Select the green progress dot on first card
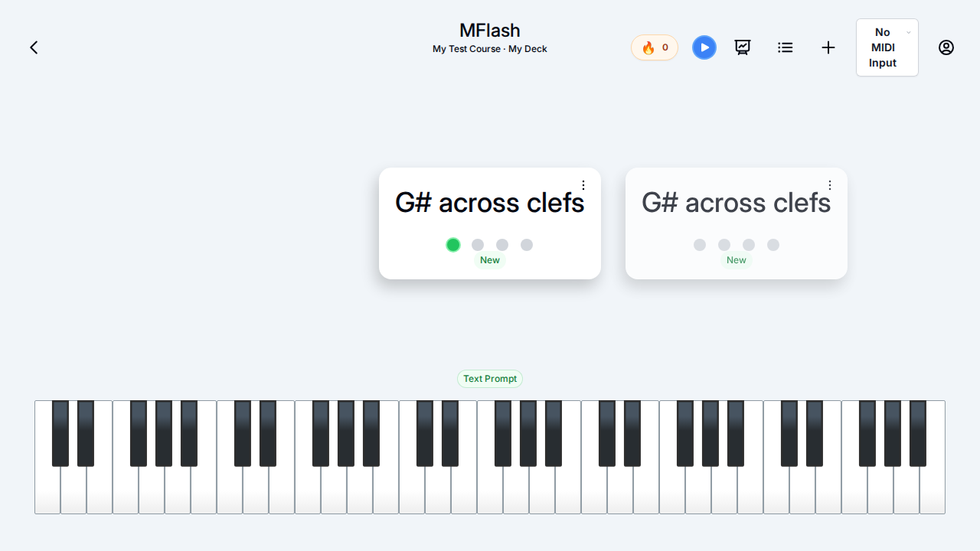The height and width of the screenshot is (551, 980). coord(453,245)
